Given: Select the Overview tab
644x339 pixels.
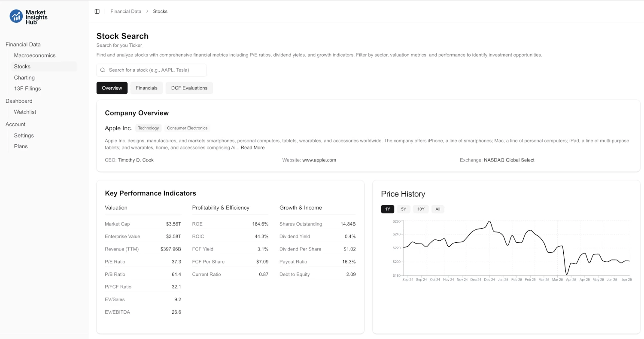Looking at the screenshot, I should [x=112, y=88].
